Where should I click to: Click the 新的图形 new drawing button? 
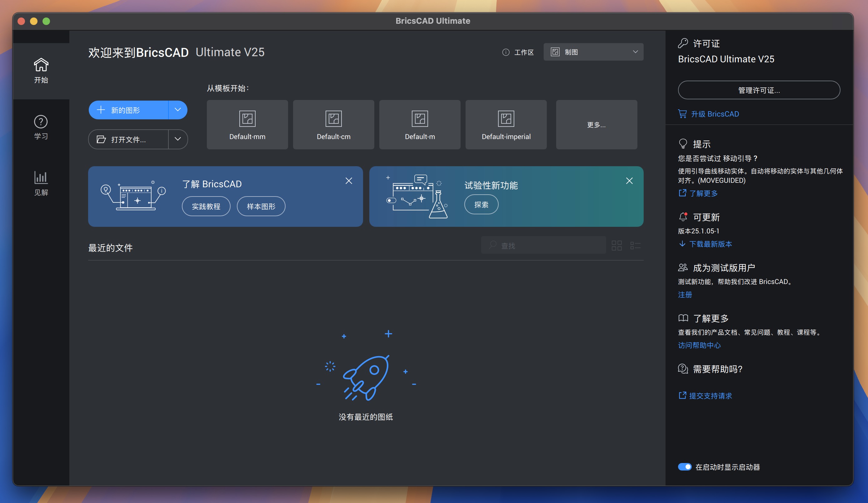128,110
